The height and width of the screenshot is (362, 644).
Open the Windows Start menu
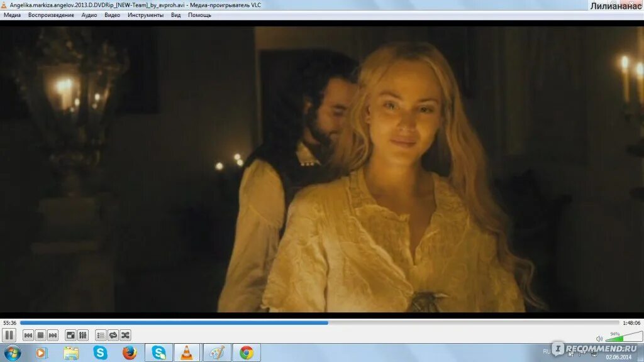point(13,353)
